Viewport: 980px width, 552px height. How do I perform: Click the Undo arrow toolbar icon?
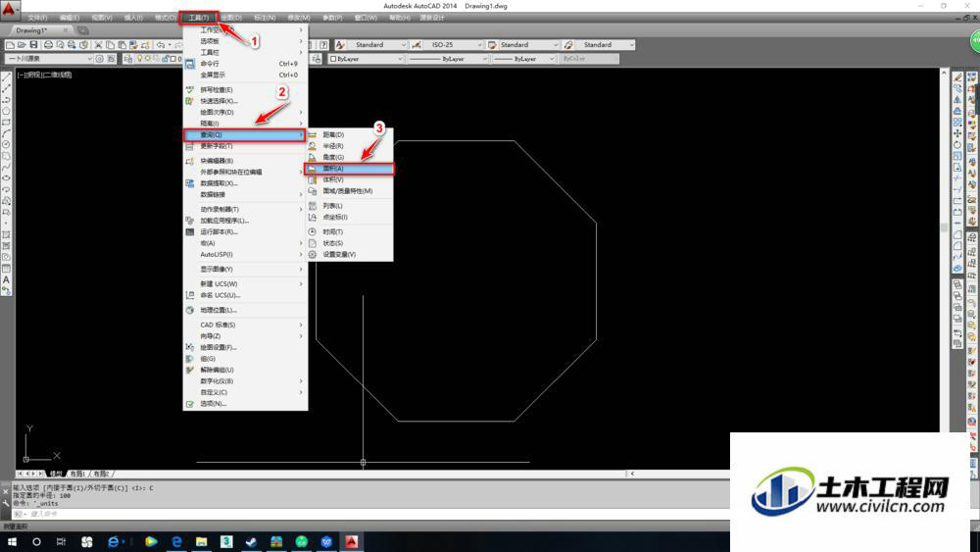point(161,45)
